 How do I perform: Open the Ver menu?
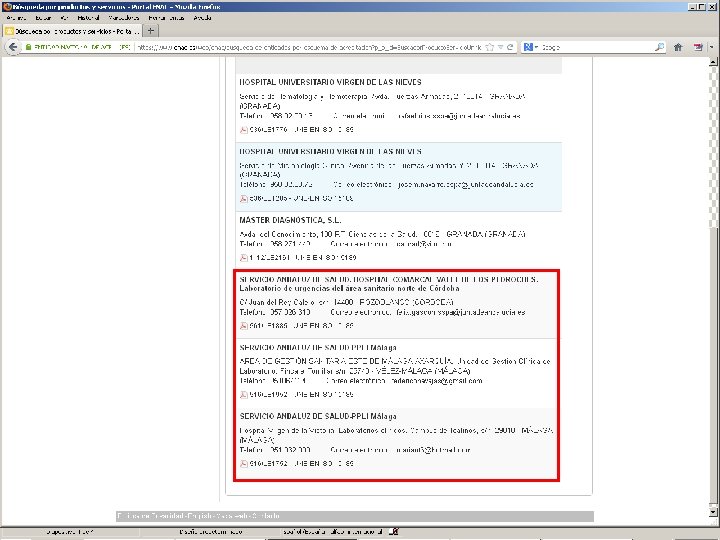point(64,18)
